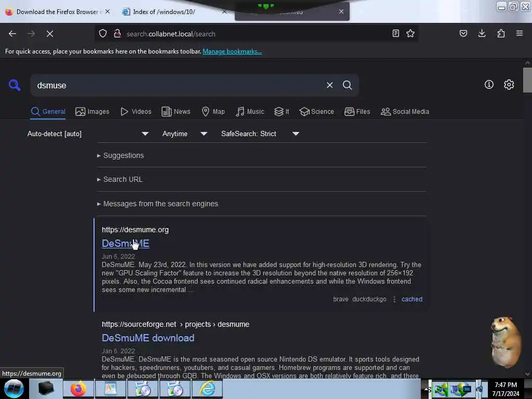Open the DeSmuME download result link

pos(148,338)
